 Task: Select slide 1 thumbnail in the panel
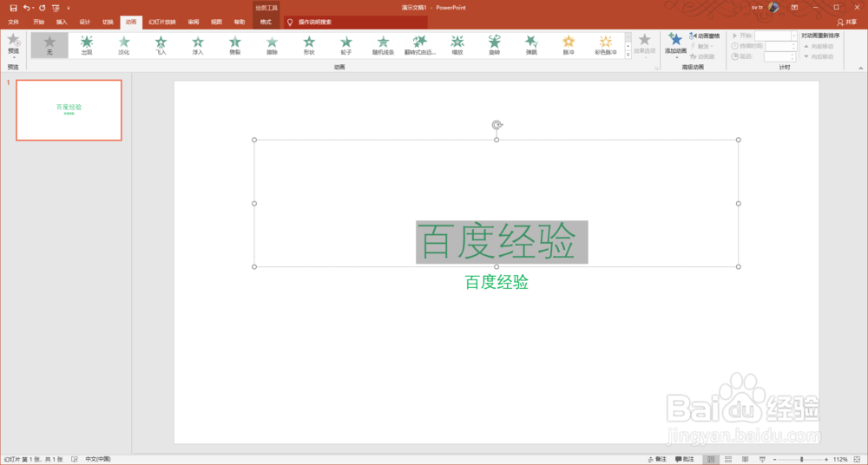pos(69,110)
